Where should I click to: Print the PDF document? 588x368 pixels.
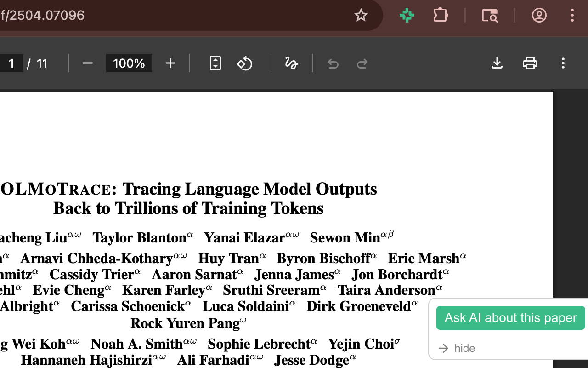pos(530,63)
